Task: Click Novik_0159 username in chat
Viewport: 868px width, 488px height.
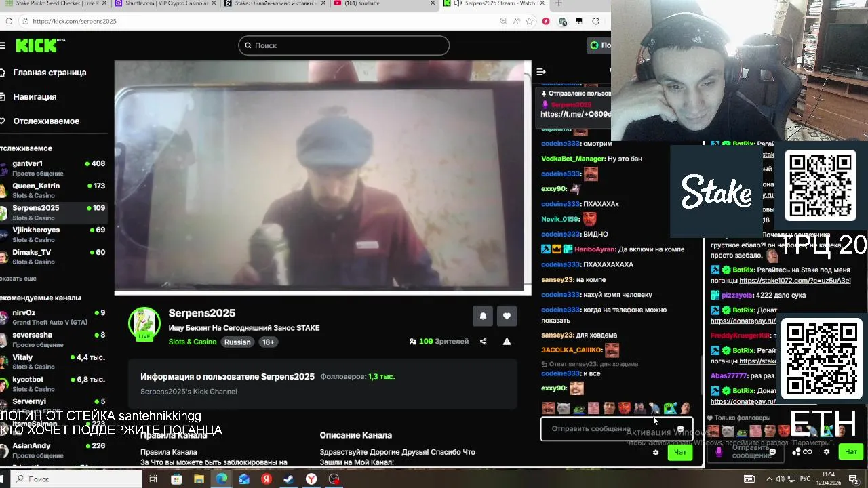Action: point(559,219)
